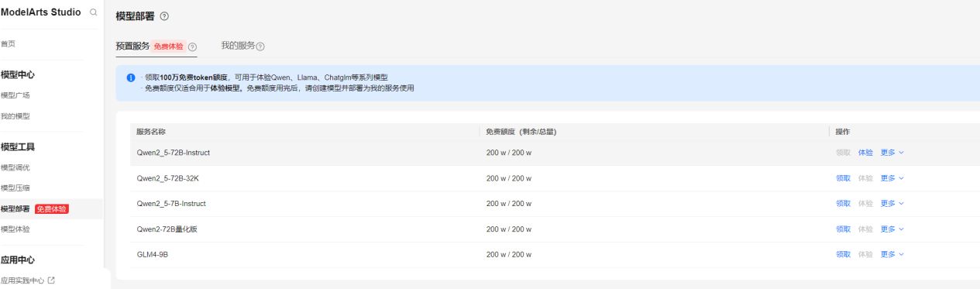Select service name Qwen2_5-72B-Instruct
The height and width of the screenshot is (289, 980).
(x=173, y=153)
